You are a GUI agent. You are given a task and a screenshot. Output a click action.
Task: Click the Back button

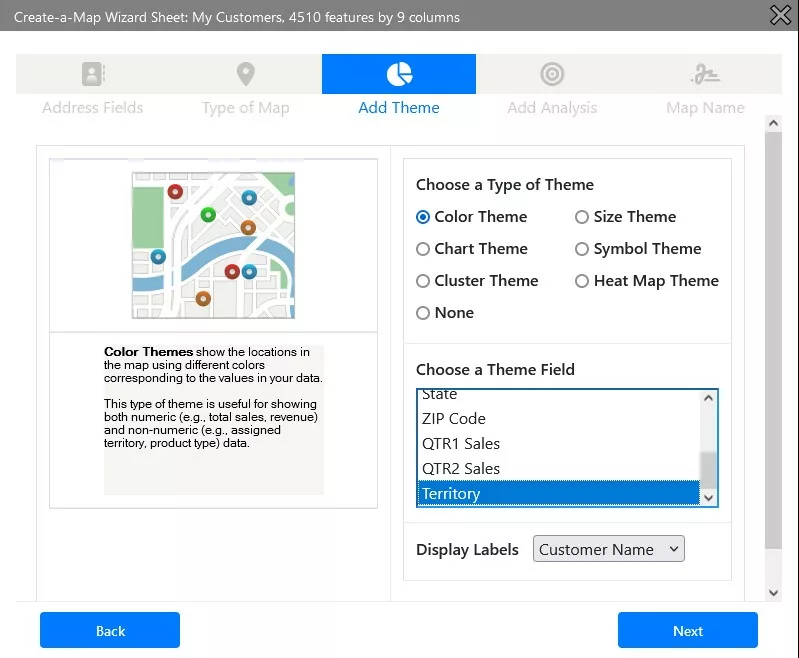110,630
